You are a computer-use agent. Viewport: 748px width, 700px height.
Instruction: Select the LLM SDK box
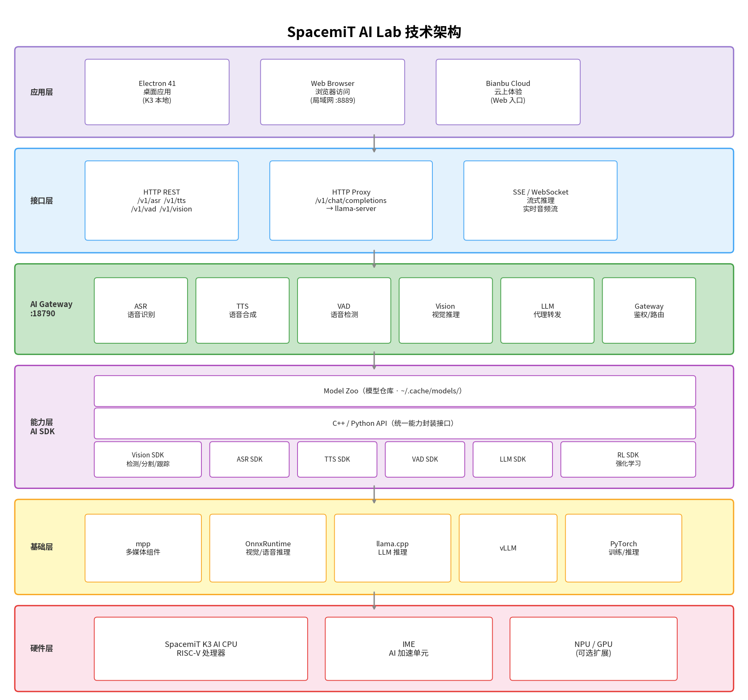coord(513,459)
